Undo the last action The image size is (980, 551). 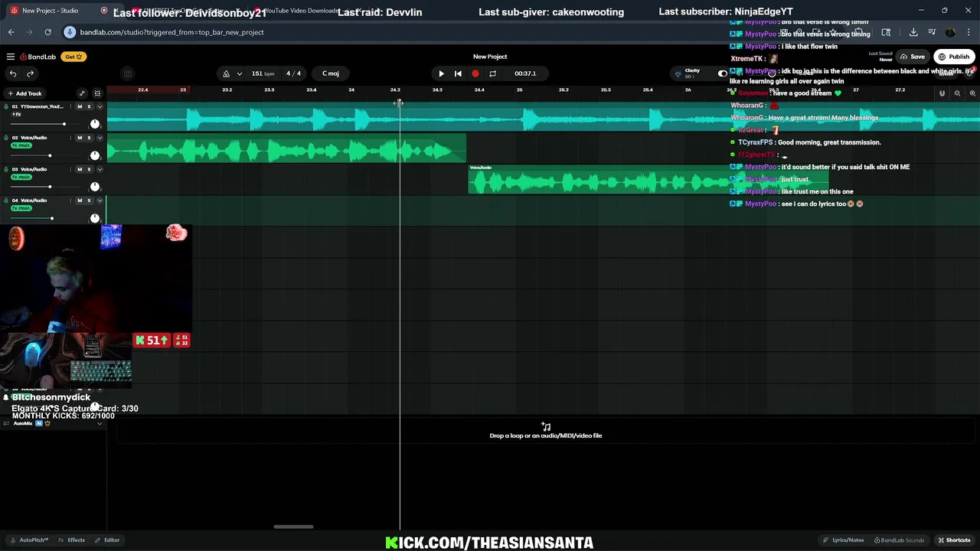[x=13, y=73]
